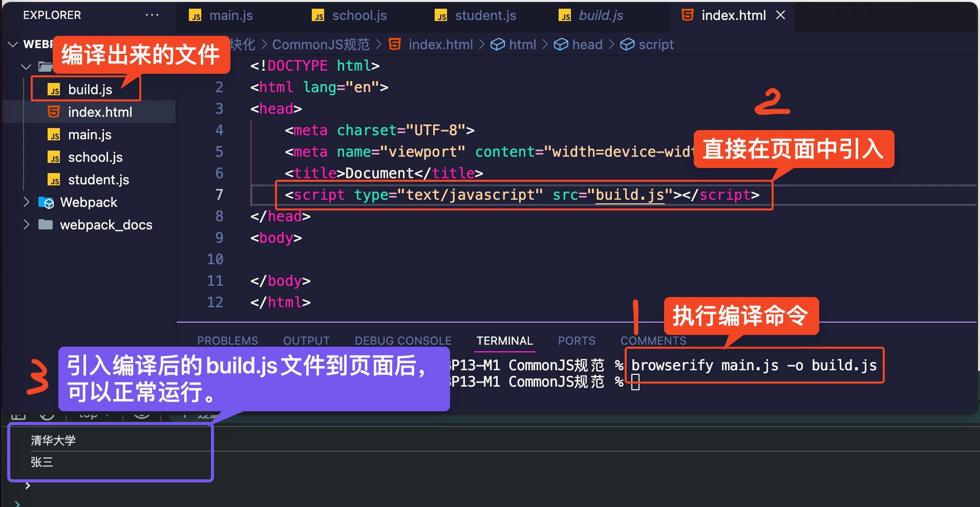980x507 pixels.
Task: Open student.js from the Explorer tree
Action: [98, 180]
